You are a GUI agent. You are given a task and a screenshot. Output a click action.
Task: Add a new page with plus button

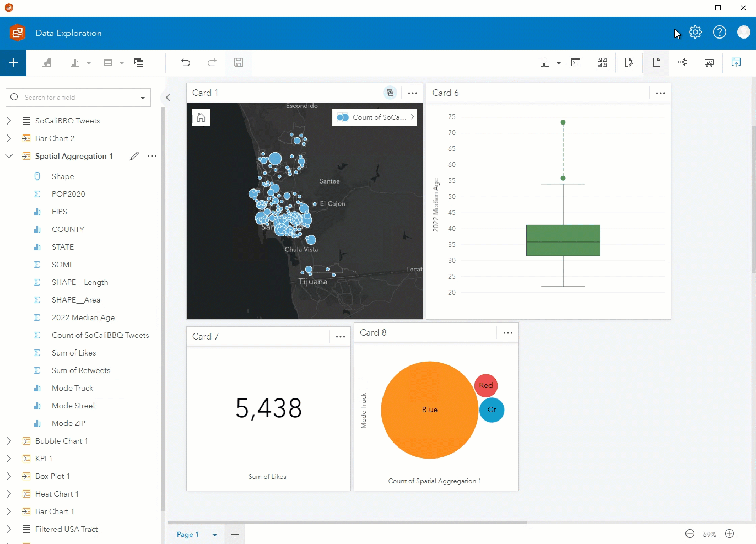pyautogui.click(x=235, y=535)
